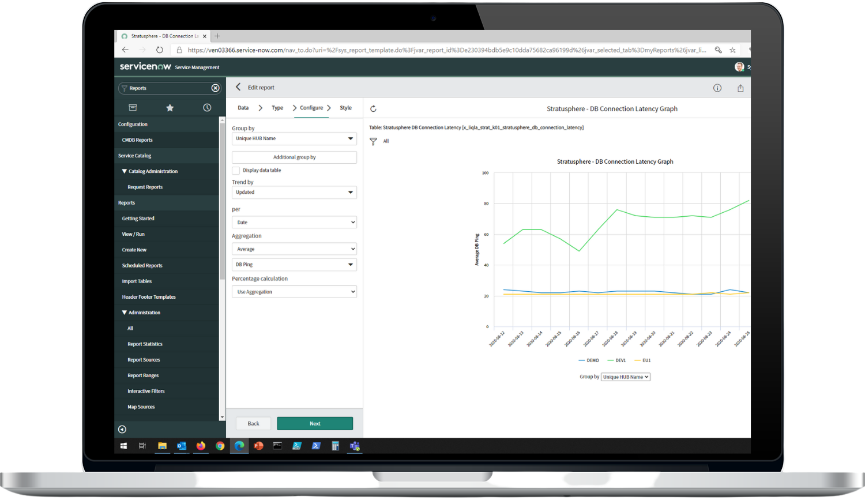Reload the browser page
This screenshot has height=504, width=865.
(160, 50)
